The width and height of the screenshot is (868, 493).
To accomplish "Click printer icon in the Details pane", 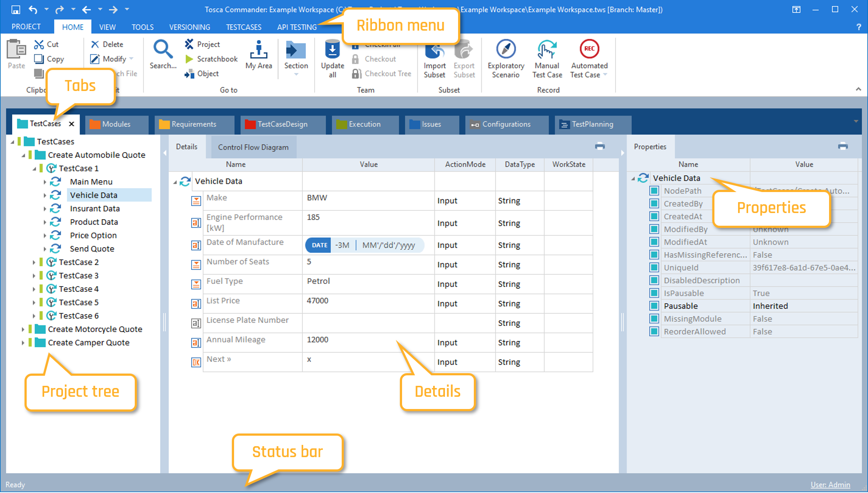I will (x=600, y=147).
